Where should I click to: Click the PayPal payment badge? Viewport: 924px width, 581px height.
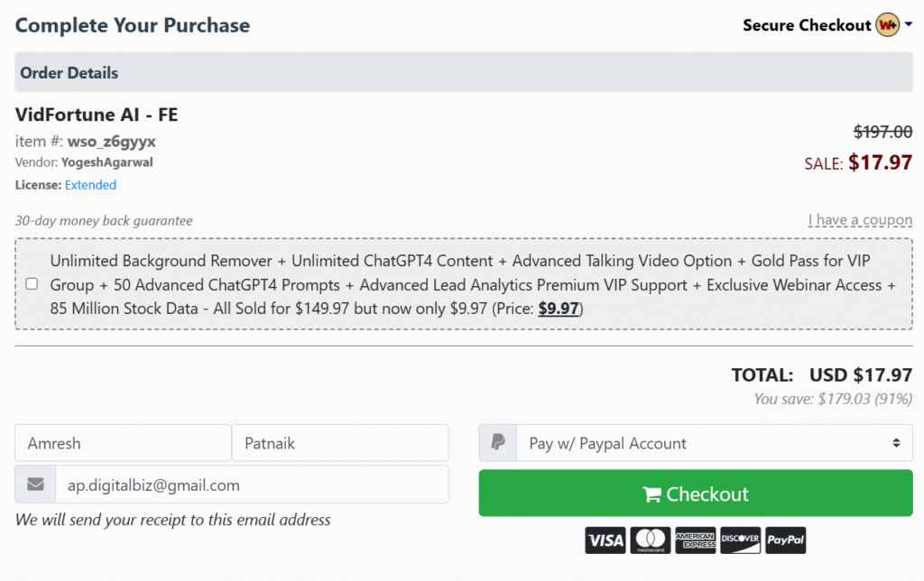click(786, 540)
